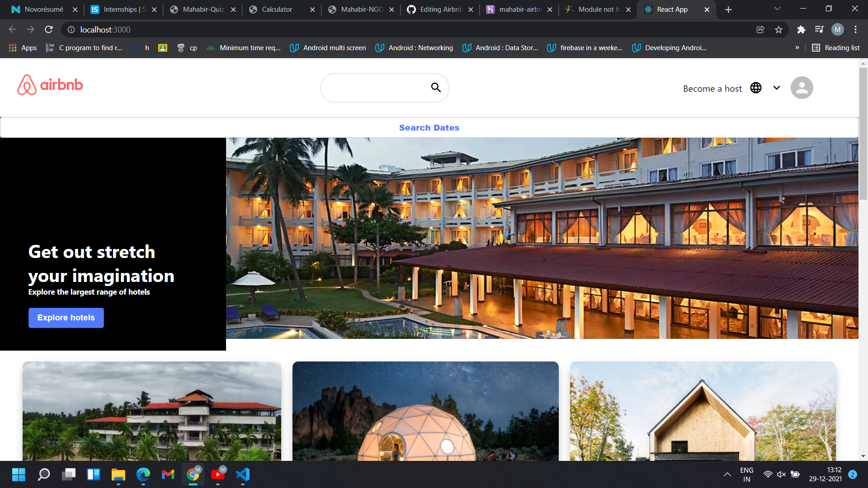
Task: Click the Search Dates button
Action: tap(429, 128)
